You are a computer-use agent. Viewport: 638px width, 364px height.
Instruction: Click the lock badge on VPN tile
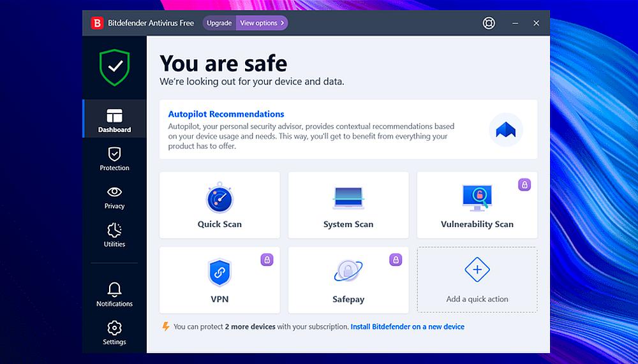coord(267,259)
